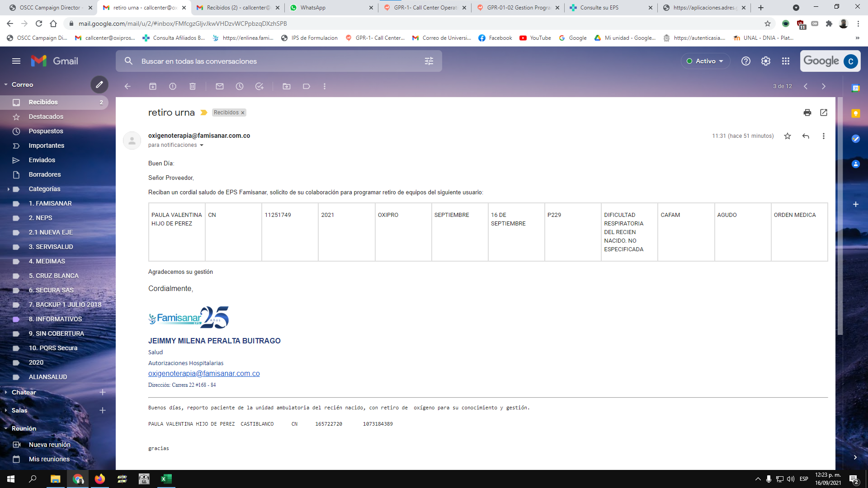Reply using the arrow icon
This screenshot has height=488, width=868.
pos(806,136)
